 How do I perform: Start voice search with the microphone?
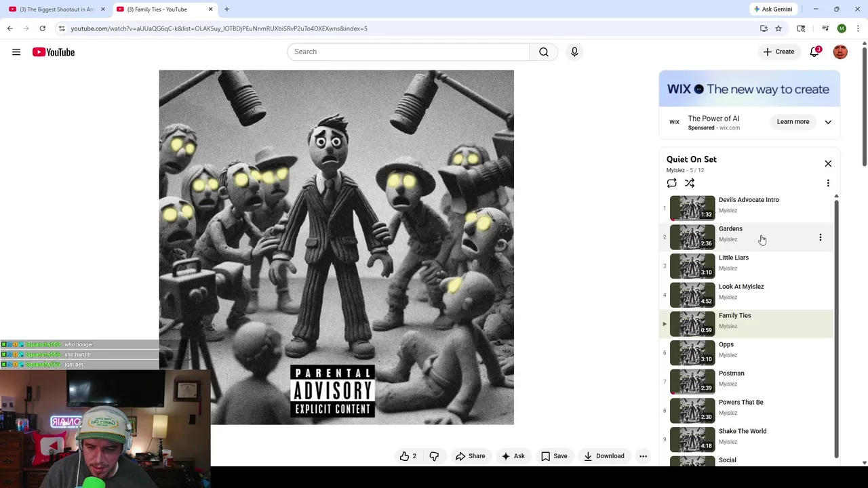(574, 52)
